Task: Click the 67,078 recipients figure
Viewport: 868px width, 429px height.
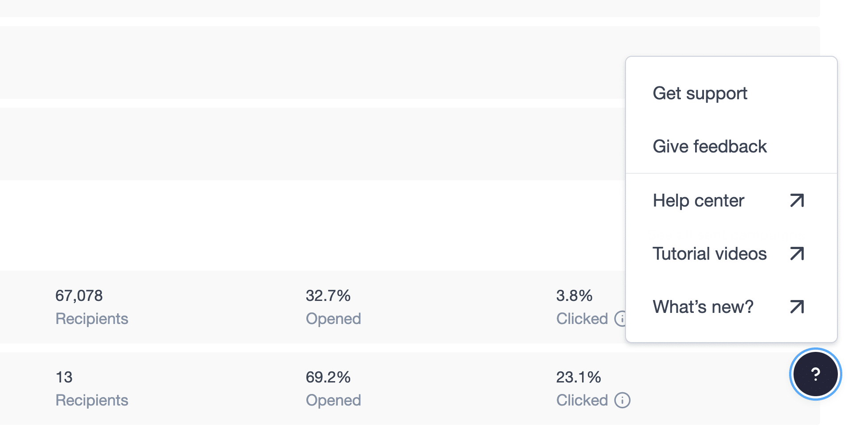Action: (79, 296)
